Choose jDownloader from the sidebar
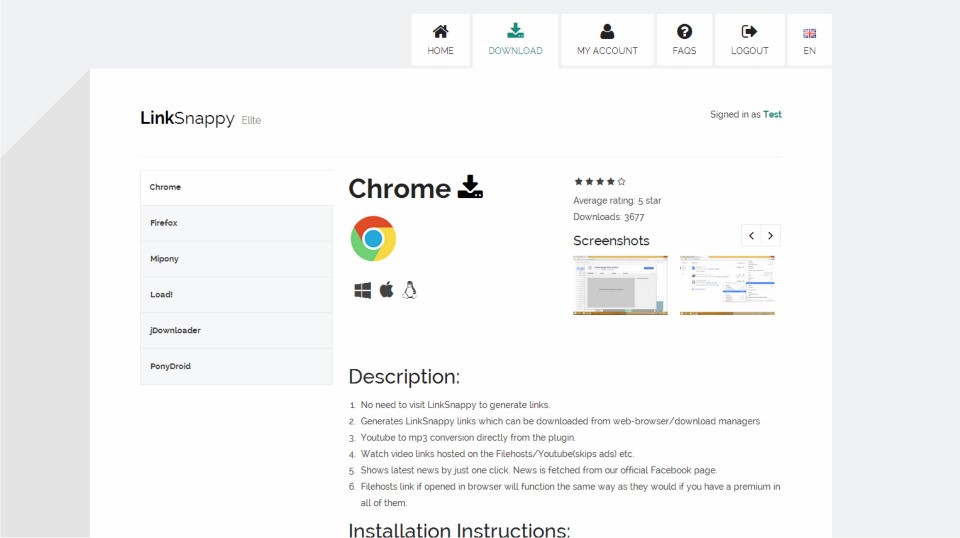Image resolution: width=960 pixels, height=538 pixels. [x=236, y=331]
